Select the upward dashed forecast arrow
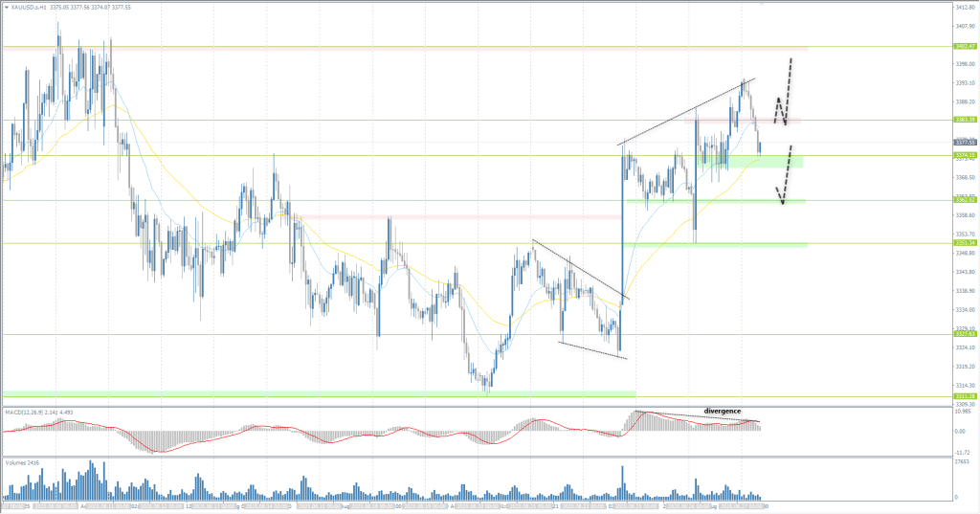Viewport: 980px width, 514px height. (788, 91)
